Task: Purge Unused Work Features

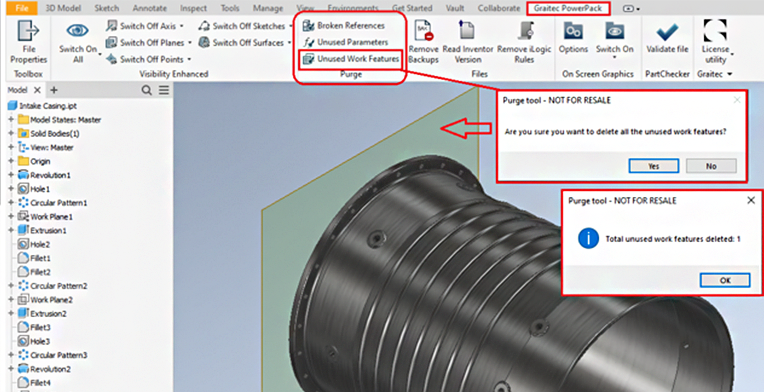Action: pos(351,59)
